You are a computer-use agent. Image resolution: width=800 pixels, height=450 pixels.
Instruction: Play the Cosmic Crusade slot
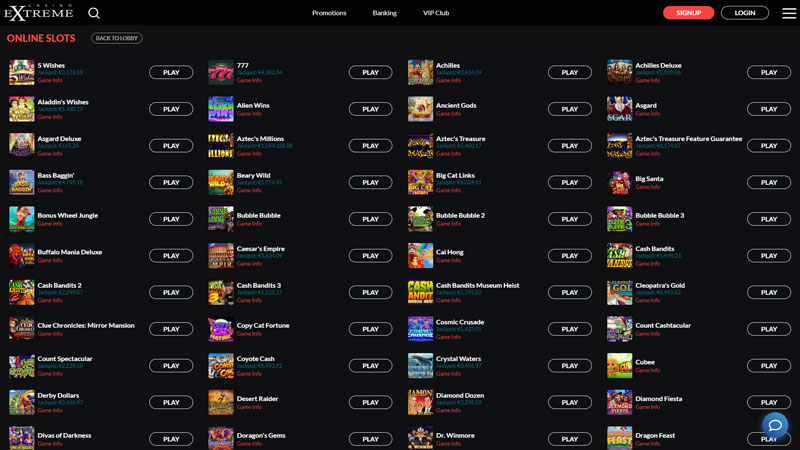570,329
